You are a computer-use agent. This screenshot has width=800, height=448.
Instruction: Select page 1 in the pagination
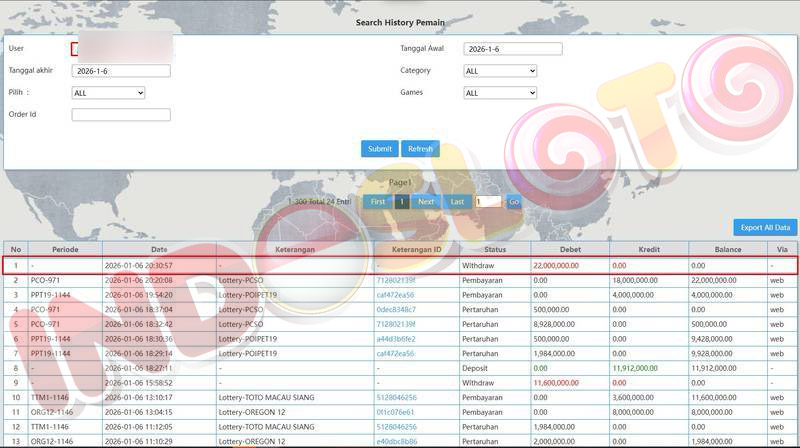click(401, 202)
